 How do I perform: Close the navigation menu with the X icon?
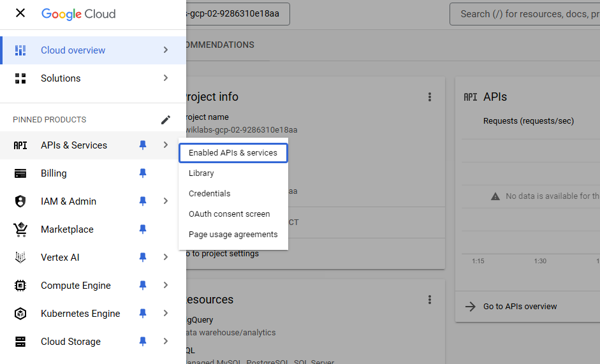pyautogui.click(x=20, y=13)
